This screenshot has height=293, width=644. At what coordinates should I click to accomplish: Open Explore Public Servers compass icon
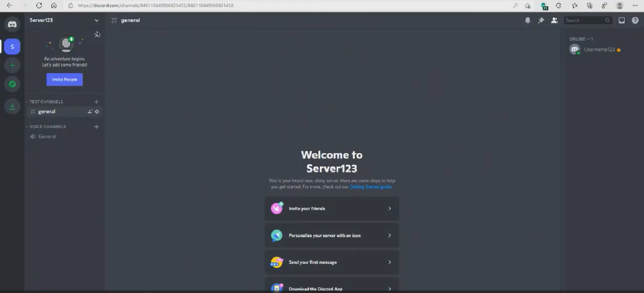pyautogui.click(x=12, y=84)
